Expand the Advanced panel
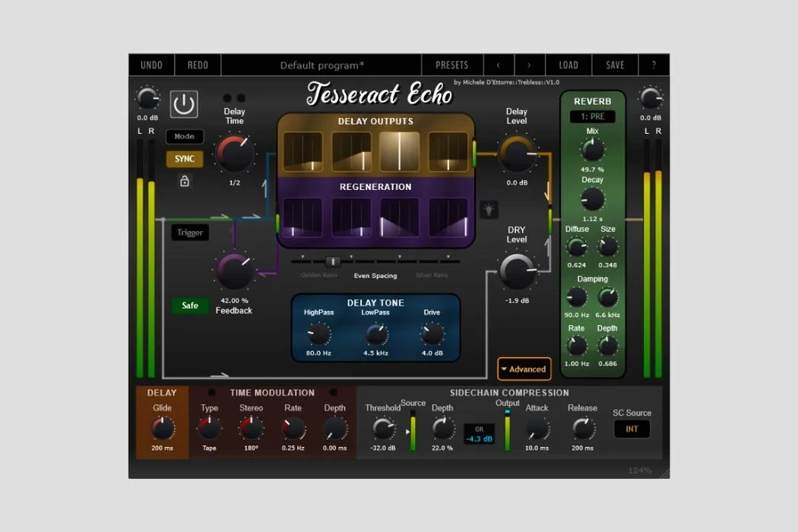 pos(524,369)
